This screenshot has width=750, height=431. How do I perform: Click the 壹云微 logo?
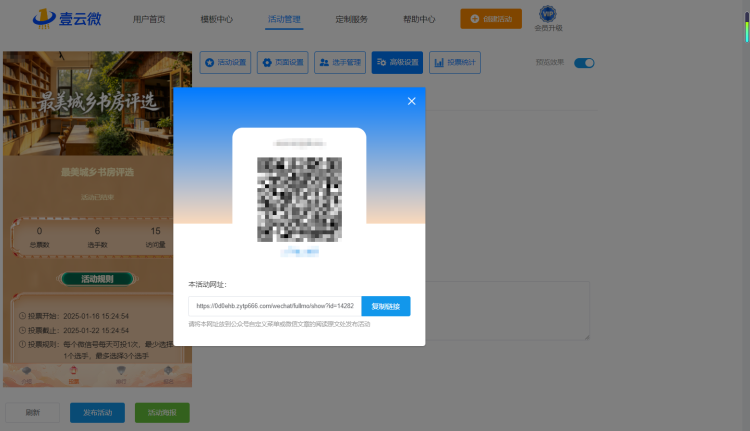click(x=67, y=19)
